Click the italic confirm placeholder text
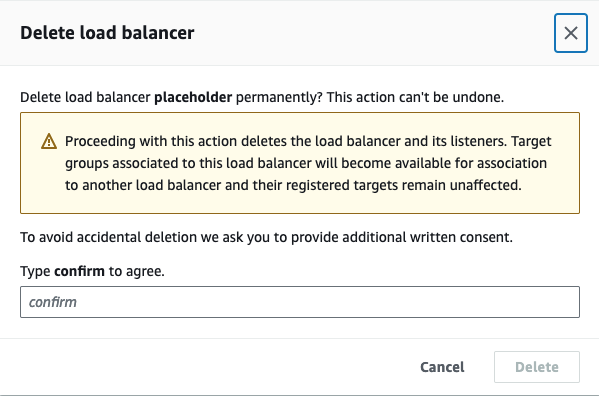This screenshot has height=396, width=599. coord(53,302)
